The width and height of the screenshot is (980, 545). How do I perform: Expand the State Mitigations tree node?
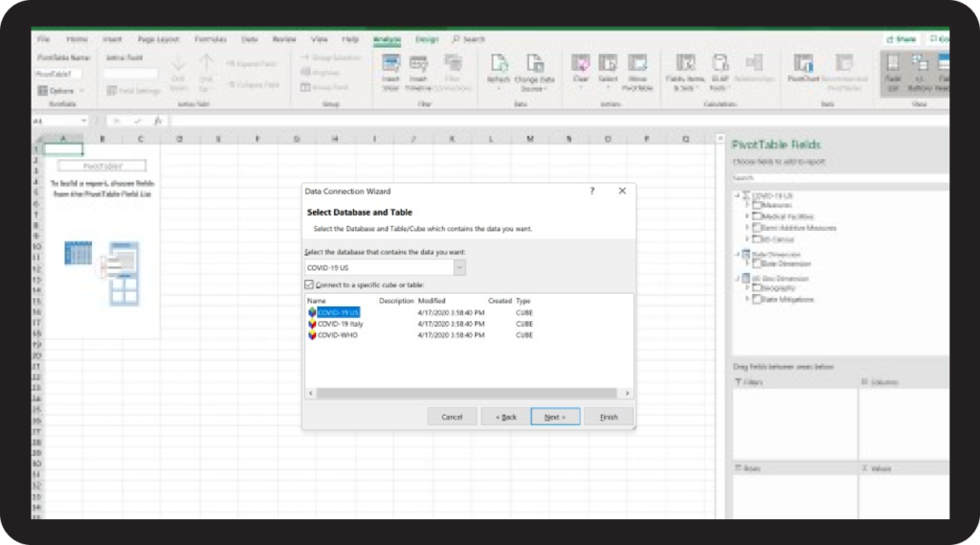746,299
